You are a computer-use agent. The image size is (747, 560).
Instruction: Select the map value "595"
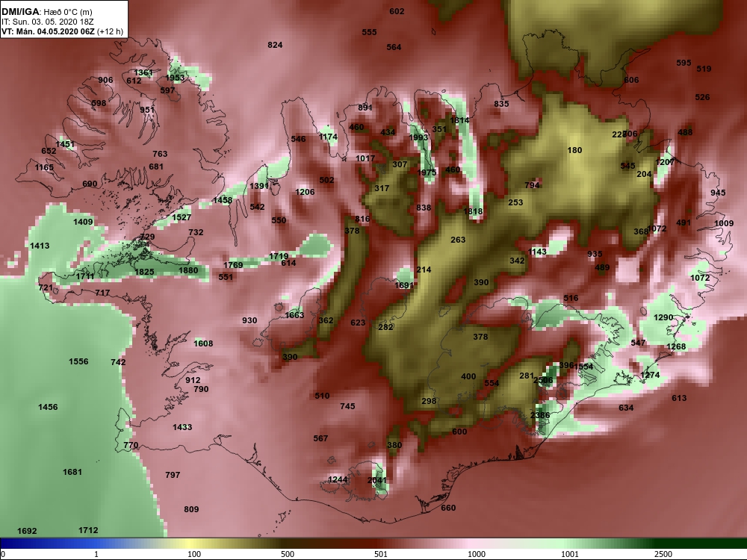(684, 63)
